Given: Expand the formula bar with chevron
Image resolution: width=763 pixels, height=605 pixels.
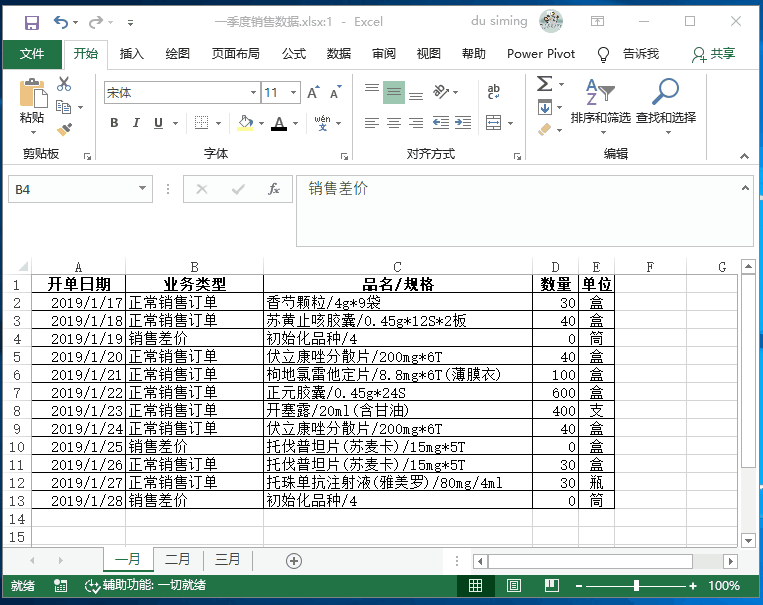Looking at the screenshot, I should point(744,187).
